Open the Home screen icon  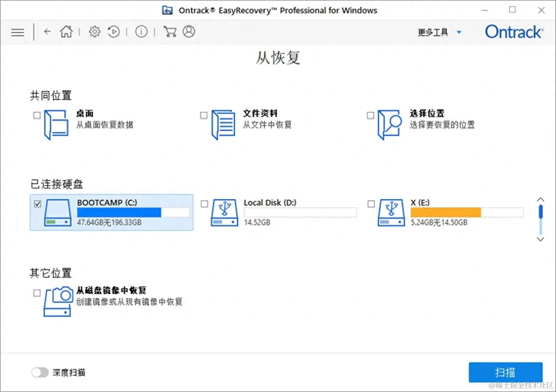coord(66,31)
